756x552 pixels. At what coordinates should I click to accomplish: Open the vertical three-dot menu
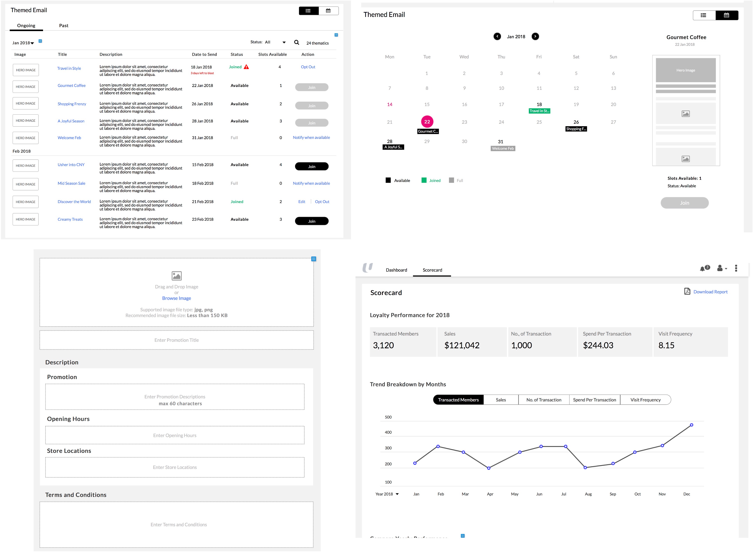(x=736, y=268)
